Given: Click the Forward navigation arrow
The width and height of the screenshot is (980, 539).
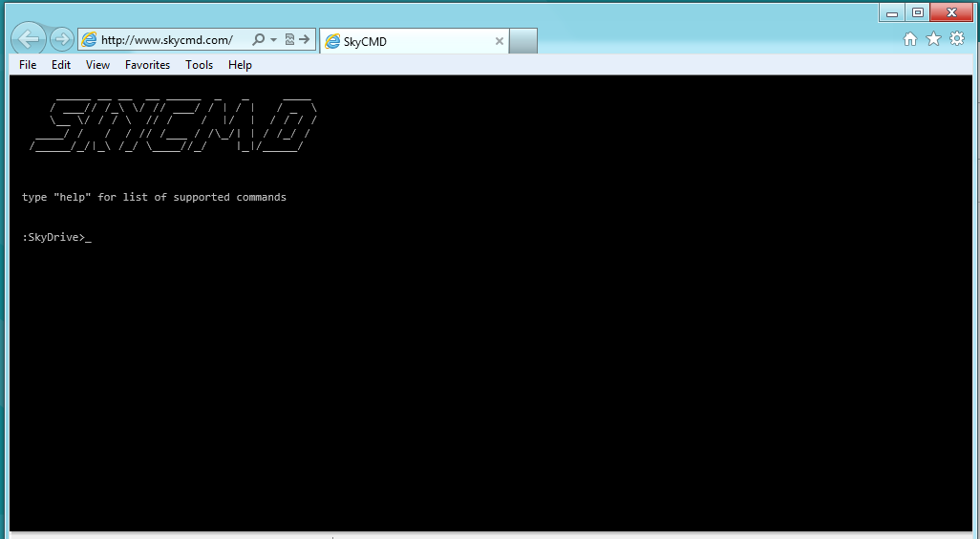Looking at the screenshot, I should pyautogui.click(x=62, y=39).
